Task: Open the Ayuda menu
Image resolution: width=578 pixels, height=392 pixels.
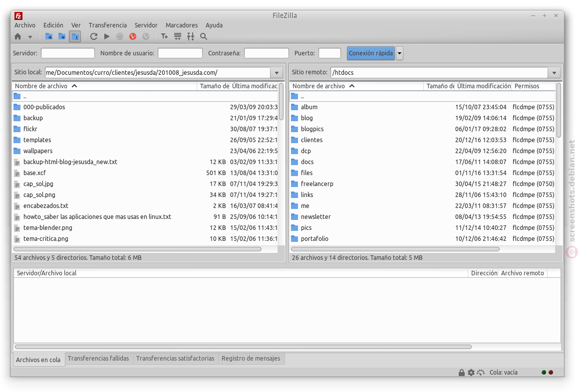Action: 214,25
